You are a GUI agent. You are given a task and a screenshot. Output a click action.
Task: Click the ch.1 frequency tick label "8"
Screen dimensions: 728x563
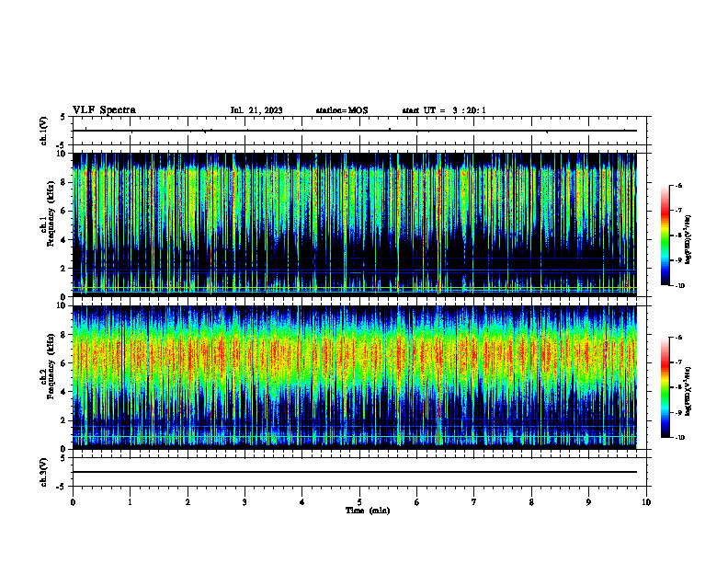(x=63, y=182)
